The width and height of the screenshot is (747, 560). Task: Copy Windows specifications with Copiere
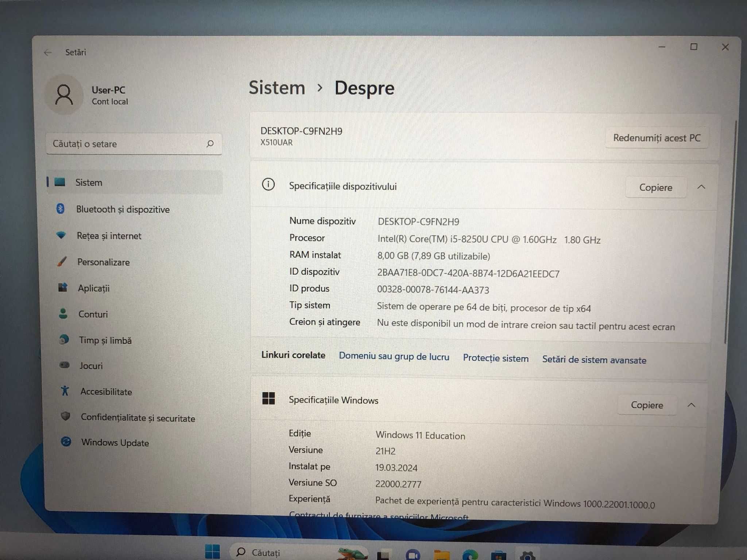tap(647, 405)
